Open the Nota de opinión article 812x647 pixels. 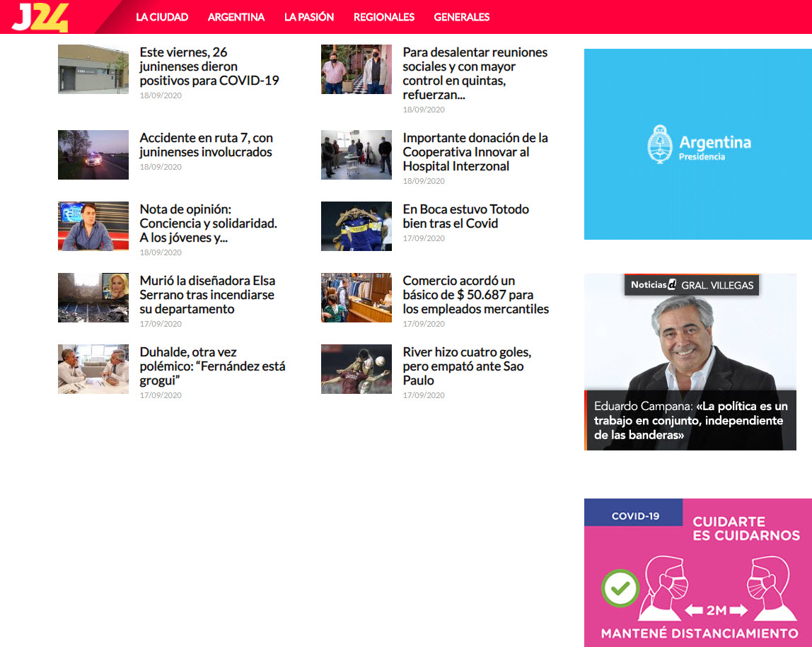coord(208,223)
